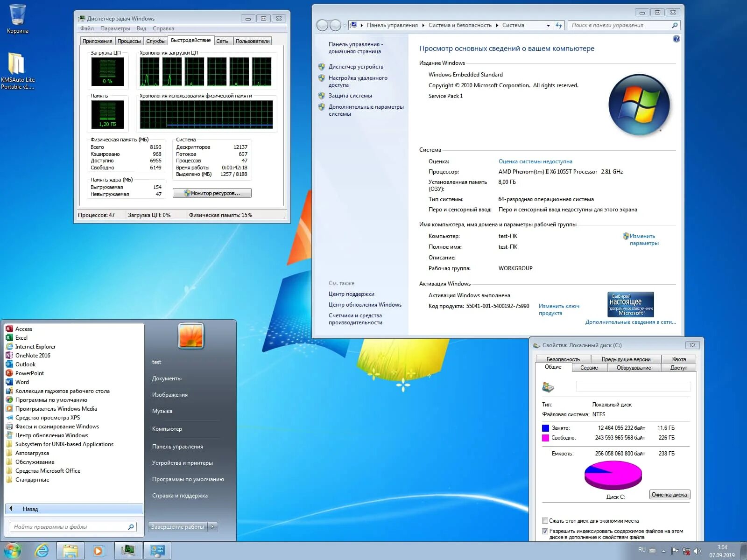747x560 pixels.
Task: Expand the Автозагрузка folder in the Start menu
Action: 32,453
